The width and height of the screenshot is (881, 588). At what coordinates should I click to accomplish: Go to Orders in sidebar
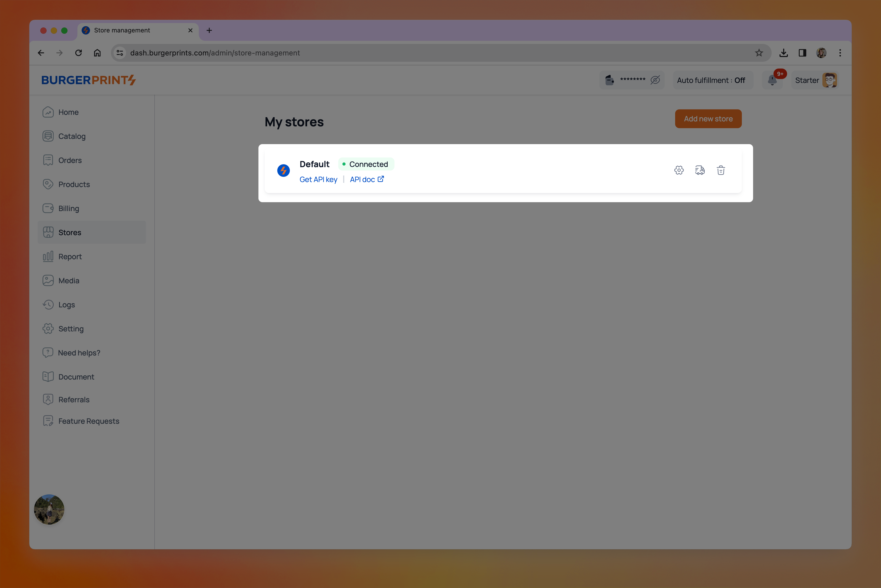(x=70, y=161)
